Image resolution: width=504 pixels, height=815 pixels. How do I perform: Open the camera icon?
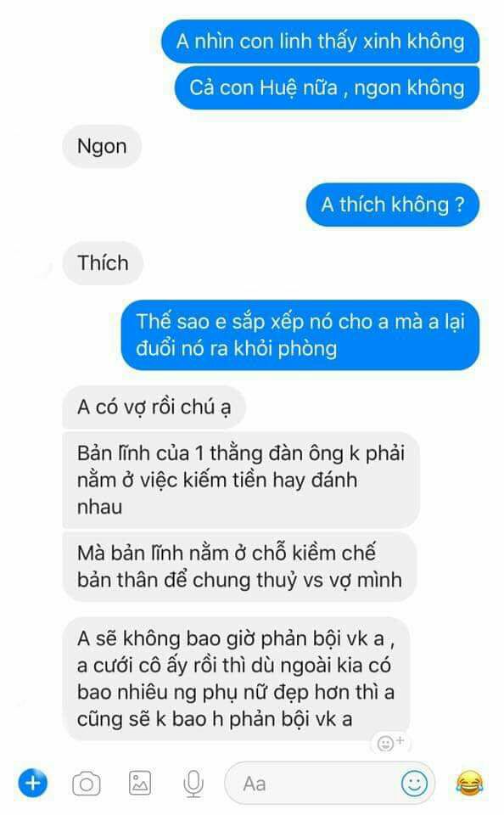tap(87, 784)
